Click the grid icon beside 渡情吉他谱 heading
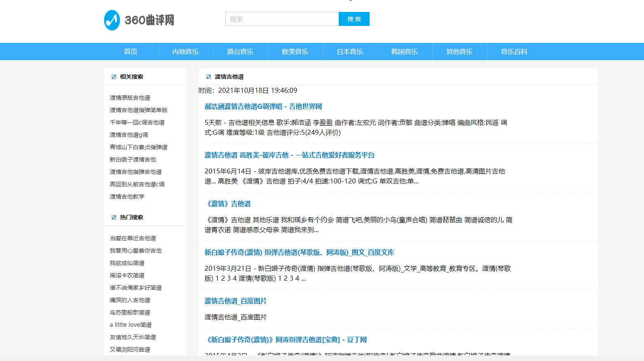Viewport: 644px width, 361px height. (x=208, y=77)
